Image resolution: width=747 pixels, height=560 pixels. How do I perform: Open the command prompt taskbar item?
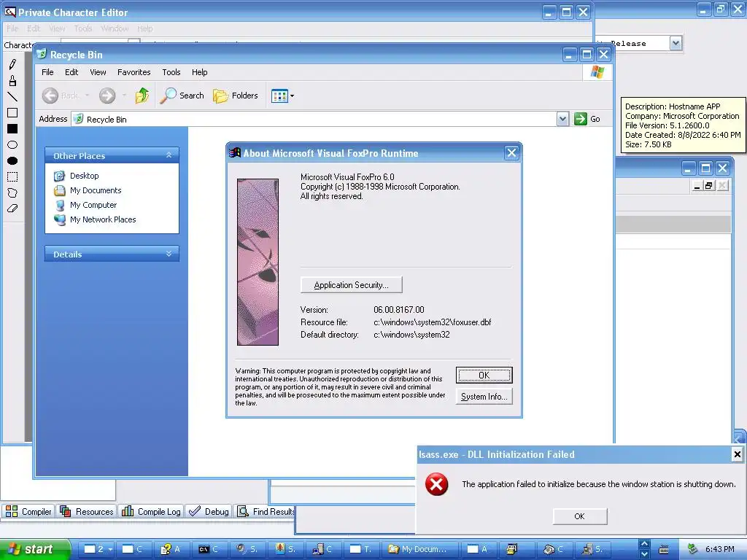point(209,549)
